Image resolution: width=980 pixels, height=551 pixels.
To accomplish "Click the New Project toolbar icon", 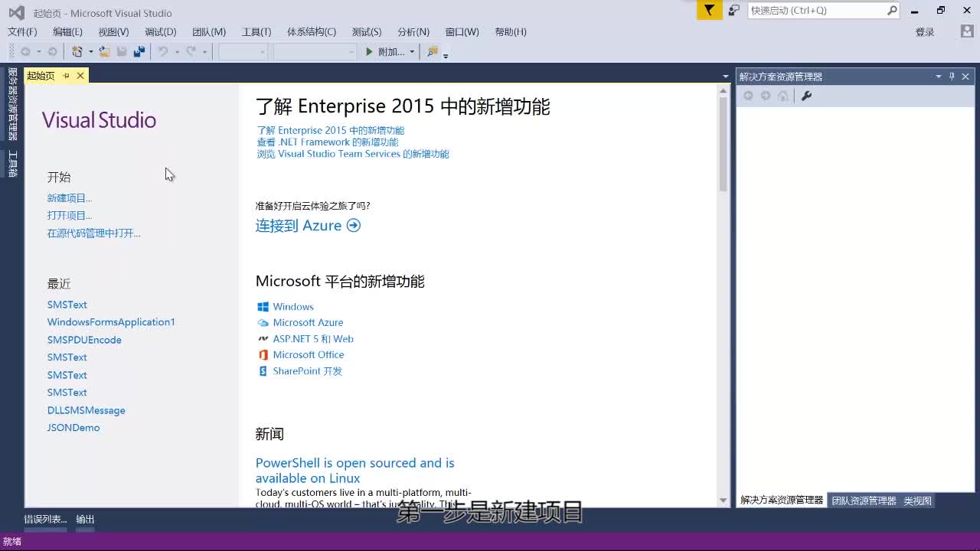I will coord(77,51).
